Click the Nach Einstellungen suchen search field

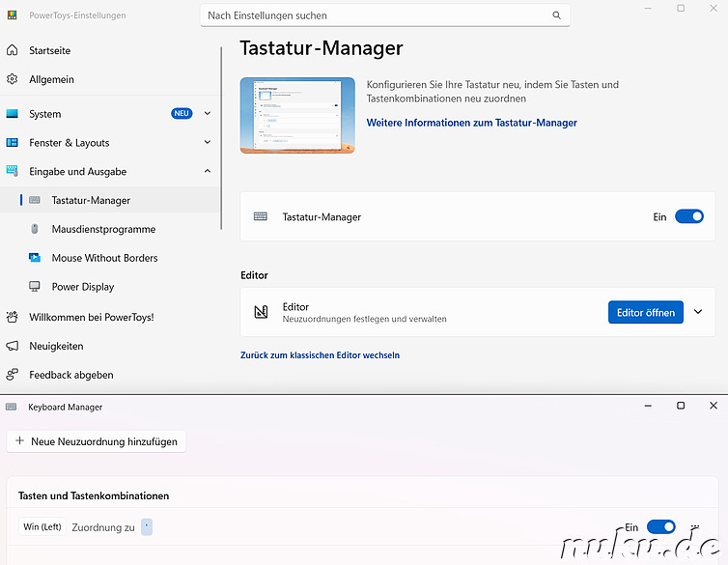point(385,15)
